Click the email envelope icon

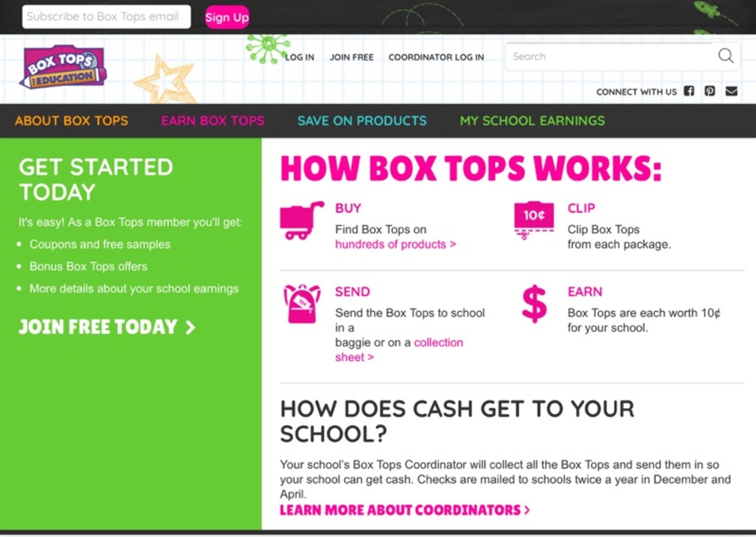[x=732, y=91]
